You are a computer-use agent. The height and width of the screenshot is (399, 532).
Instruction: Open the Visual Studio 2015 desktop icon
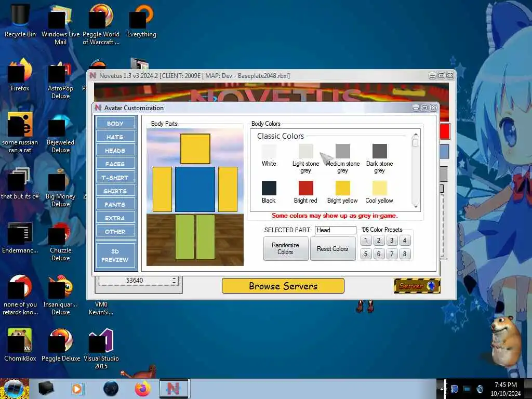[101, 349]
